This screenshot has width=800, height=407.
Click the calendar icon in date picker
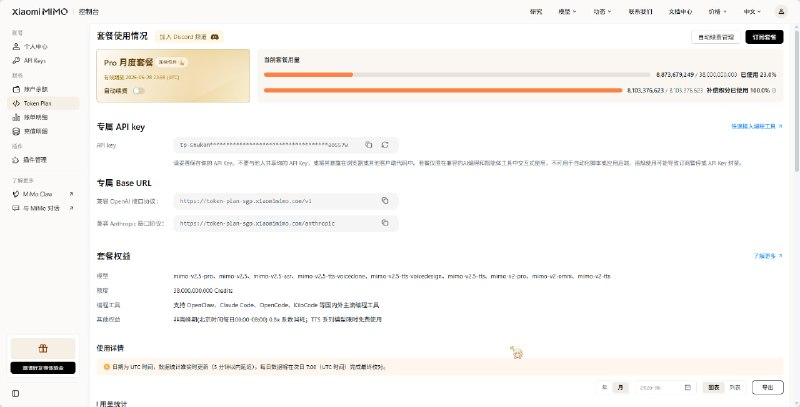click(688, 388)
